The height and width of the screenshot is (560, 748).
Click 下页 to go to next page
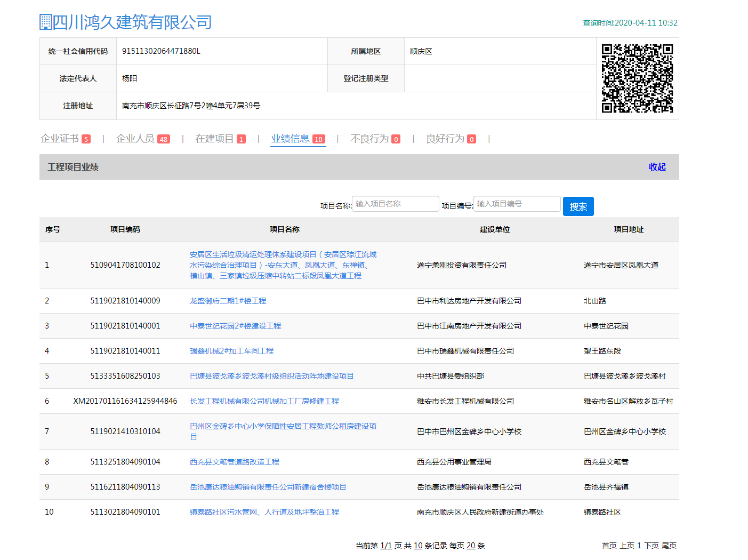pos(651,546)
